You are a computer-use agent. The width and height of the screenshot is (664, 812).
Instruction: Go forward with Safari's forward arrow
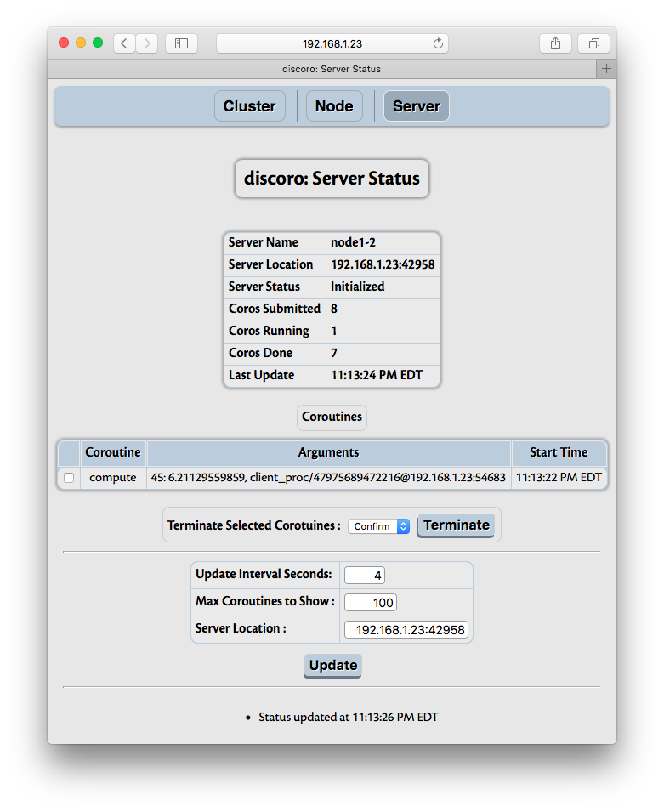click(147, 43)
